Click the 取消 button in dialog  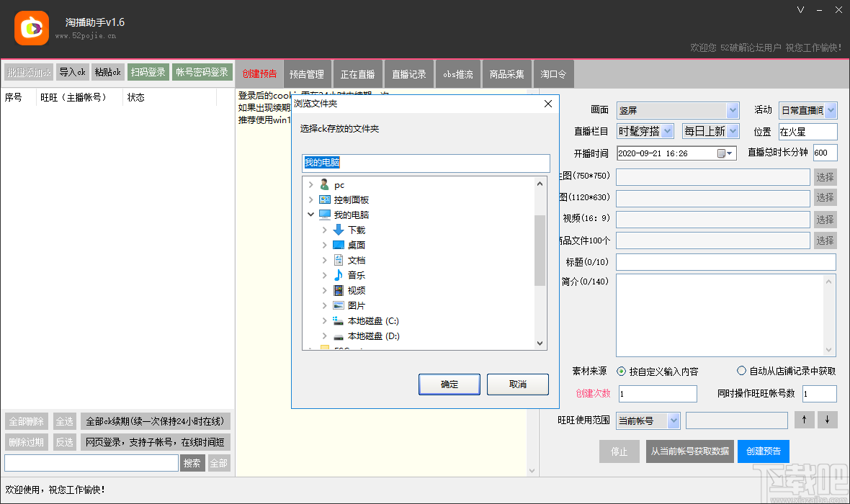(518, 384)
